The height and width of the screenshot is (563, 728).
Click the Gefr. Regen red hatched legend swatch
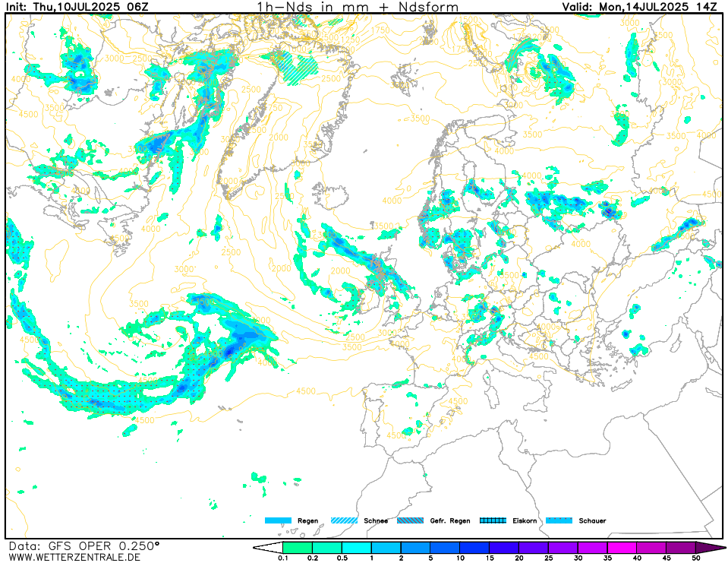411,520
